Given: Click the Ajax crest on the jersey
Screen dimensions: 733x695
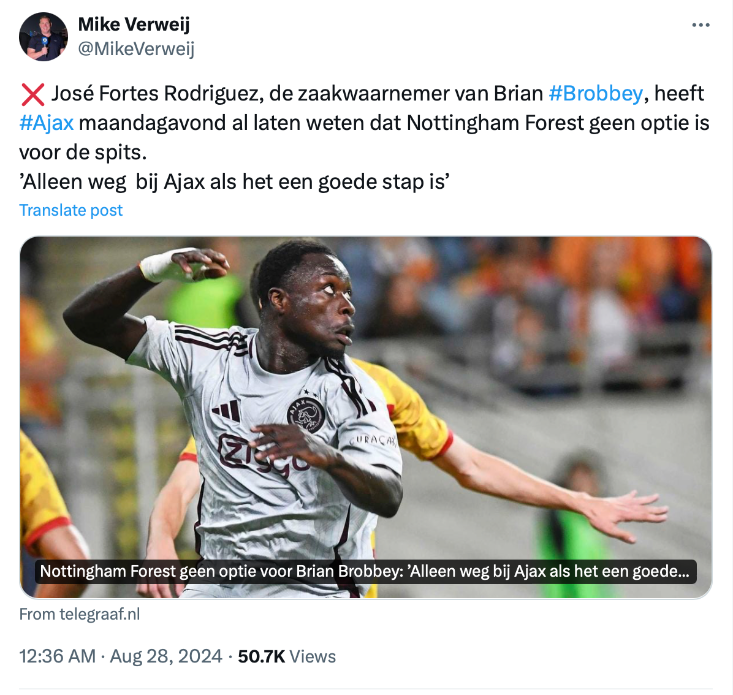Looking at the screenshot, I should pos(306,415).
